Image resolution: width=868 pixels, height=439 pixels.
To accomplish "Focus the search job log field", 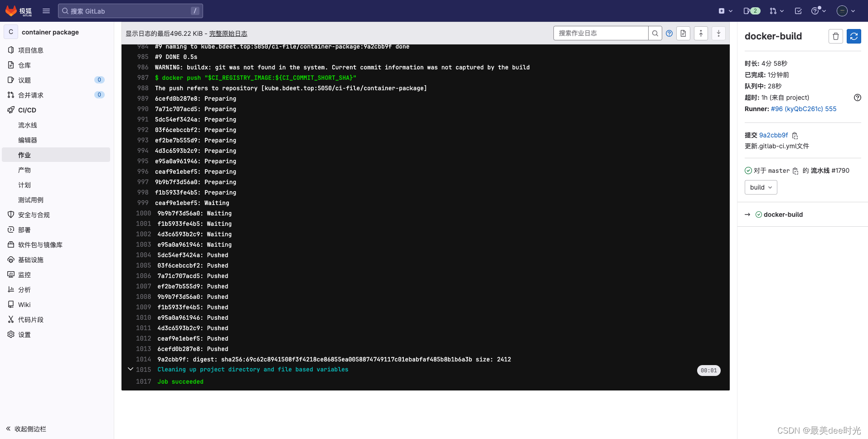I will [x=601, y=33].
